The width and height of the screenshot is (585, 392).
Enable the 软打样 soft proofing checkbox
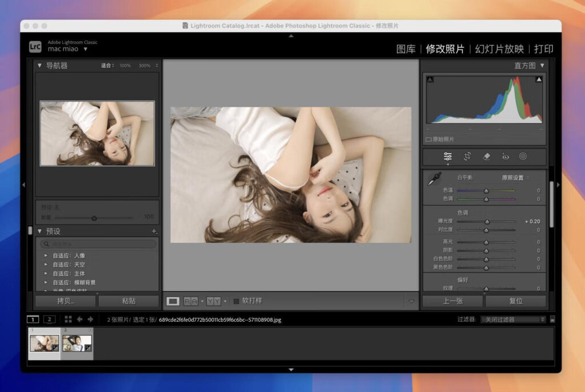click(x=237, y=301)
